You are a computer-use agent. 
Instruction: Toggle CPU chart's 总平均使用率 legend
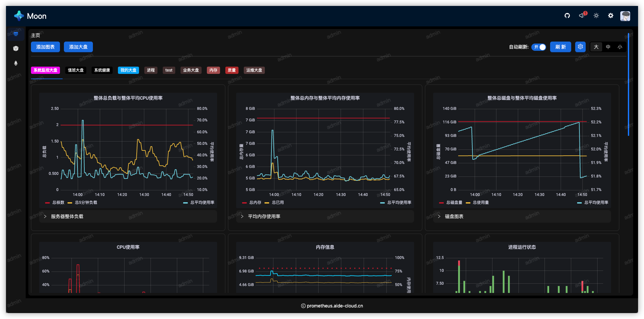(x=199, y=203)
